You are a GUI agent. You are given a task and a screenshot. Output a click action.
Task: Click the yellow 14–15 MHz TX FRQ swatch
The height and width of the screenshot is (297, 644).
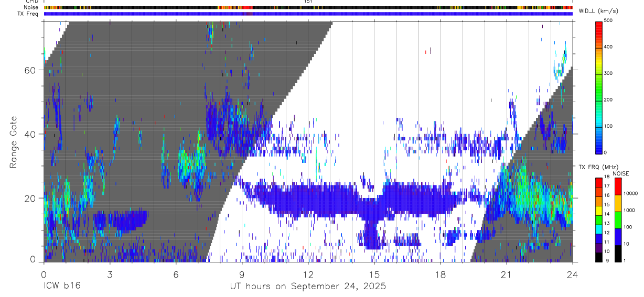pyautogui.click(x=599, y=210)
